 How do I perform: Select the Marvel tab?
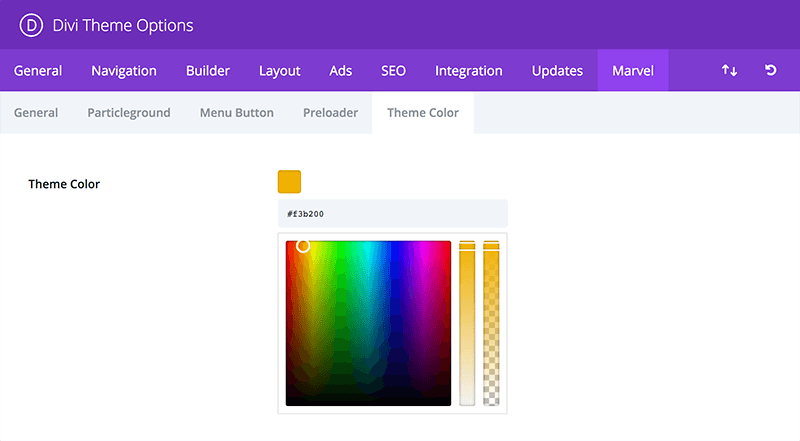[633, 70]
